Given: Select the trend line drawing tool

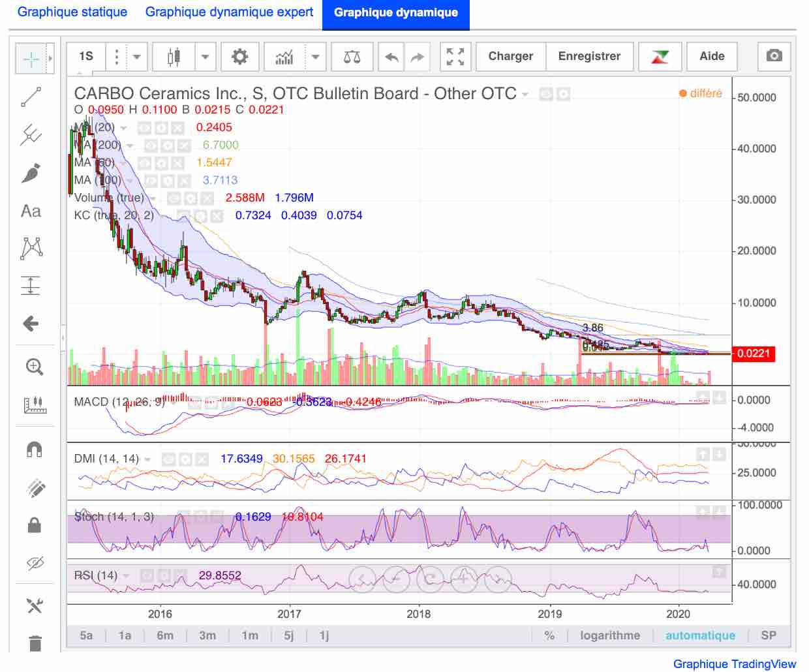Looking at the screenshot, I should [x=31, y=97].
